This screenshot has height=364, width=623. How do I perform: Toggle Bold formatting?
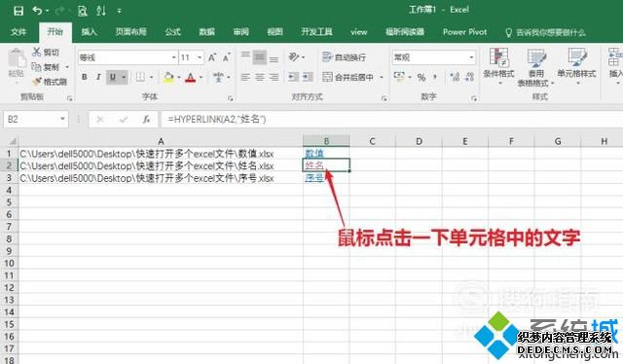[85, 77]
